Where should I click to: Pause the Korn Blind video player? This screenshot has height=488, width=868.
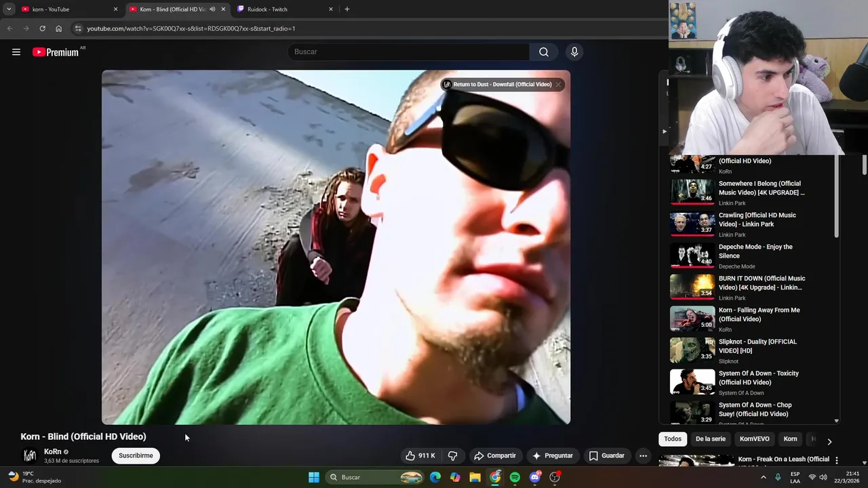click(x=336, y=247)
